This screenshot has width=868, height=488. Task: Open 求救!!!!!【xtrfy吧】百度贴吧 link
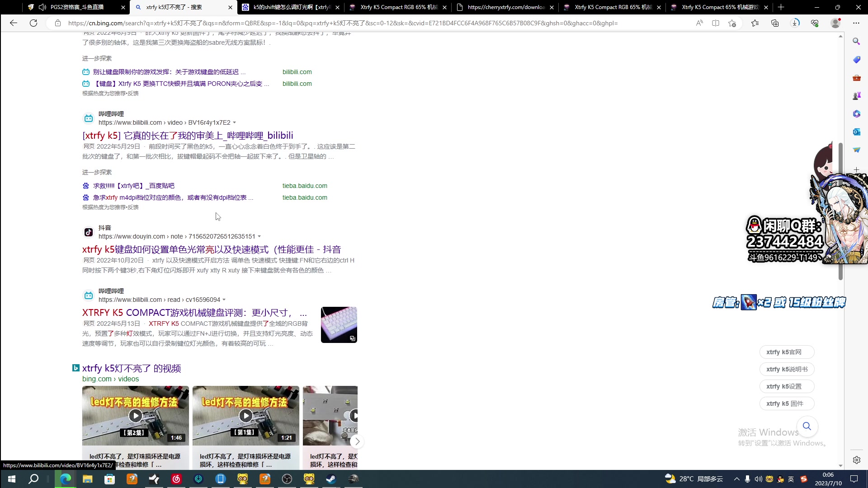133,186
